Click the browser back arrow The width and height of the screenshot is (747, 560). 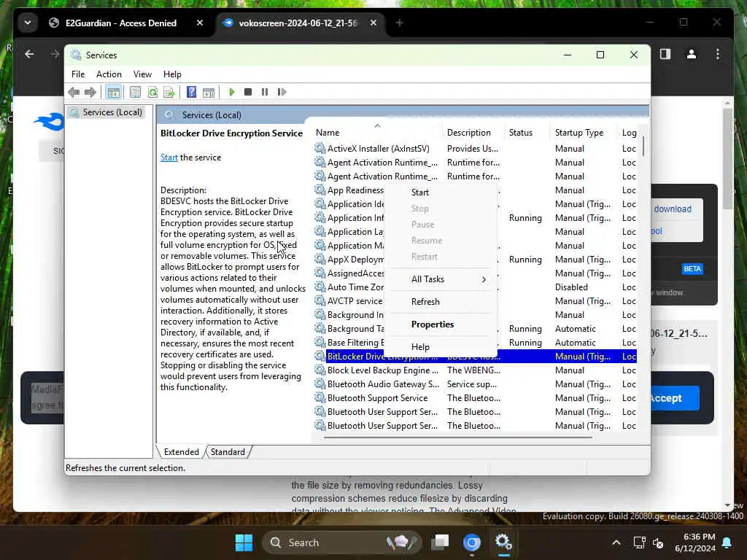point(29,54)
